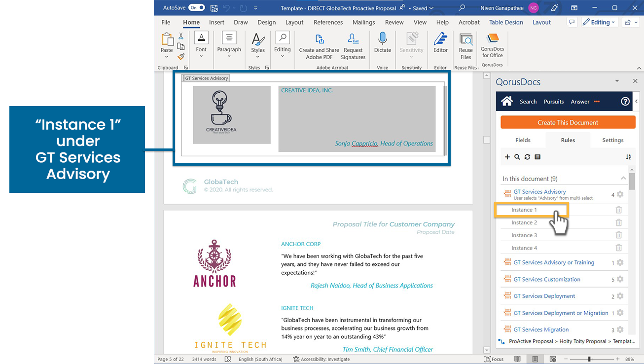The image size is (644, 364).
Task: Switch to Read Mode view
Action: coord(517,359)
